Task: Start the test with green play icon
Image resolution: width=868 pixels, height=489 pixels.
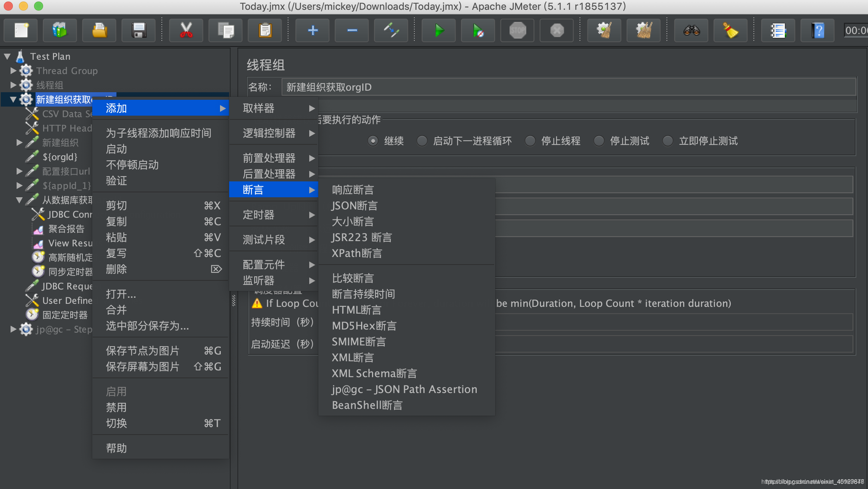Action: click(x=439, y=30)
